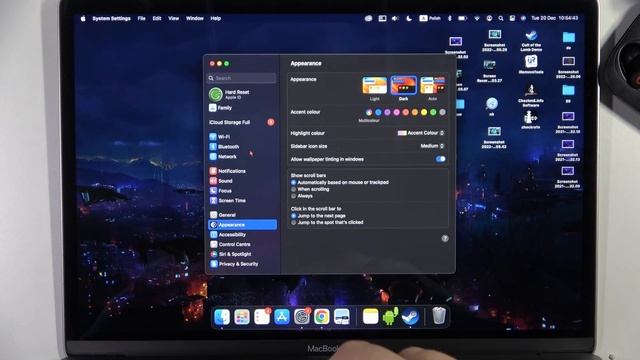Open the Highlight colour dropdown

click(x=421, y=133)
